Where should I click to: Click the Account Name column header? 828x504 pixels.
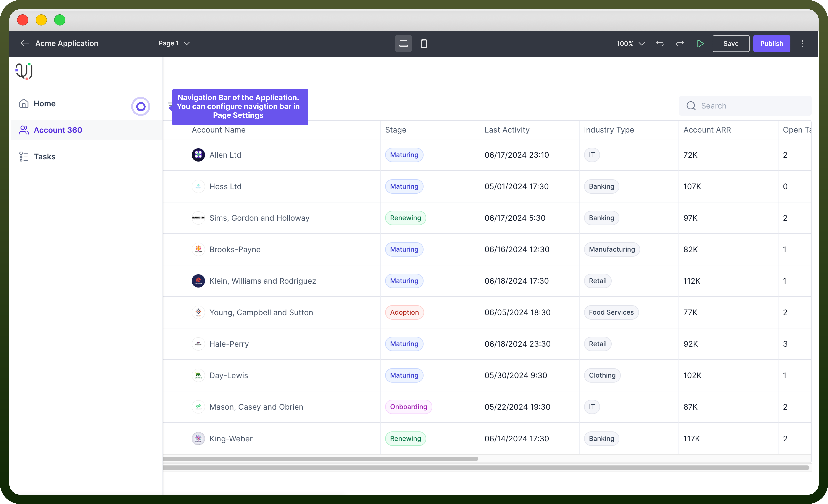pos(218,130)
